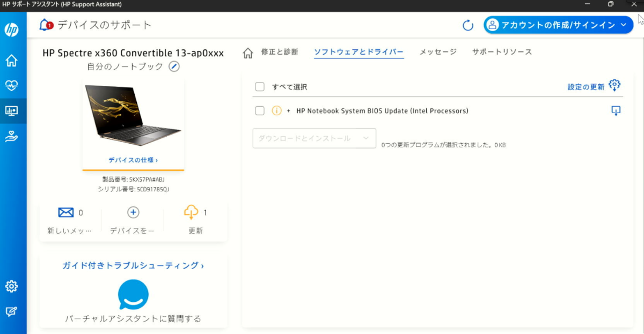Viewport: 644px width, 334px height.
Task: Open settings gear in sidebar
Action: pyautogui.click(x=11, y=286)
